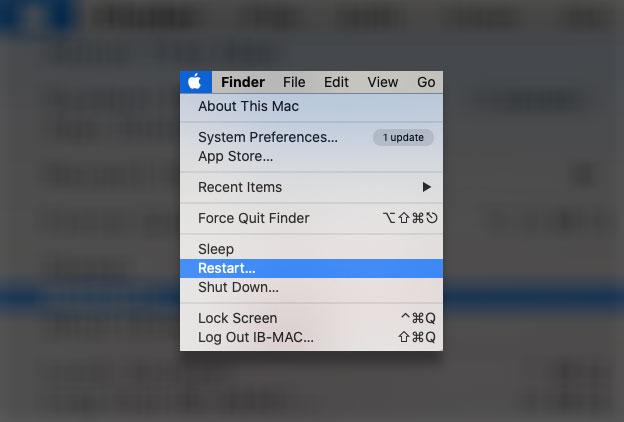This screenshot has height=422, width=624.
Task: Click the 1 update badge
Action: pyautogui.click(x=403, y=137)
